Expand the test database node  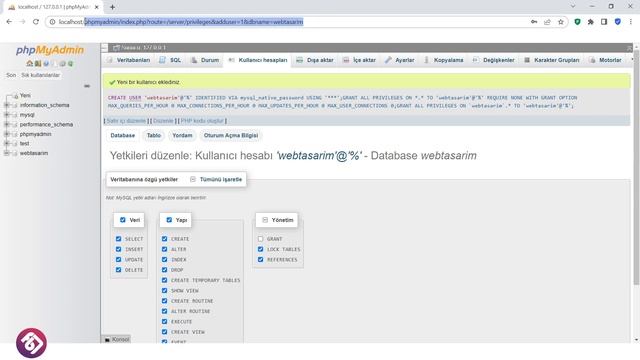point(6,144)
